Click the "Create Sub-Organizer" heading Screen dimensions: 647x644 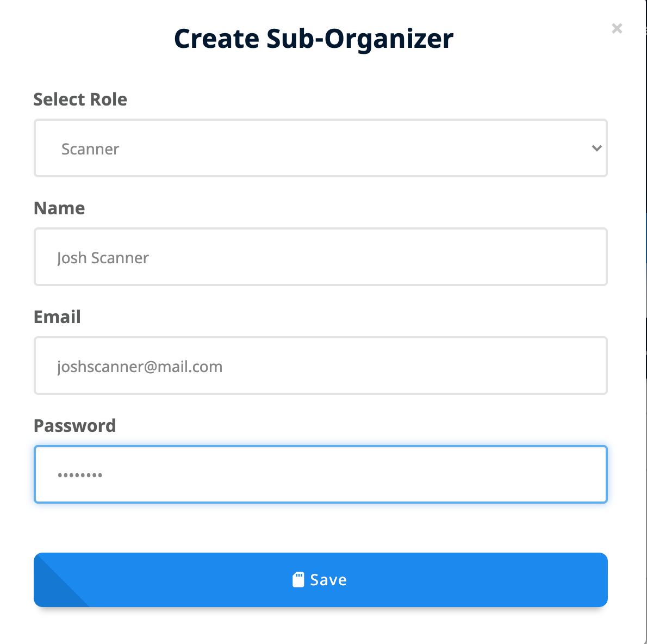(x=314, y=39)
